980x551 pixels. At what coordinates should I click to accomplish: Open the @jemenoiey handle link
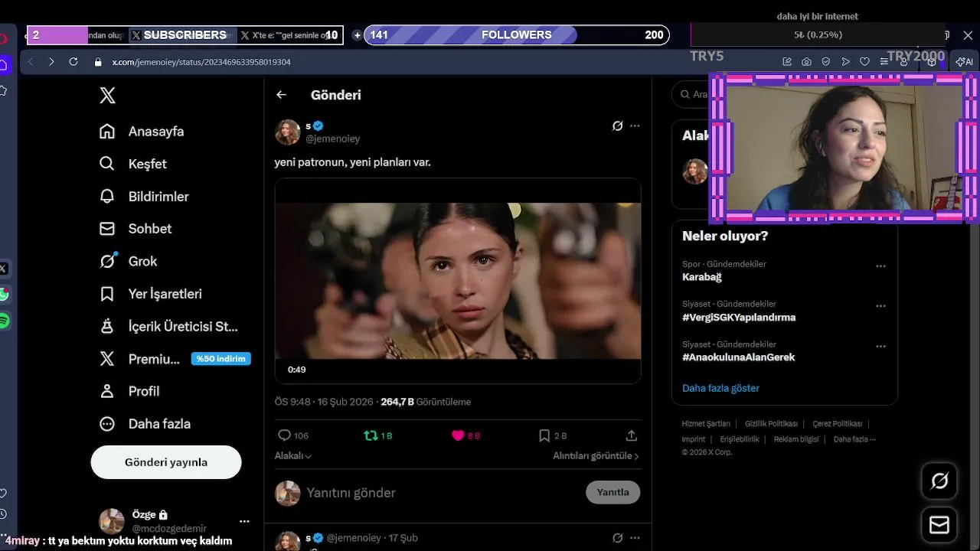[333, 139]
